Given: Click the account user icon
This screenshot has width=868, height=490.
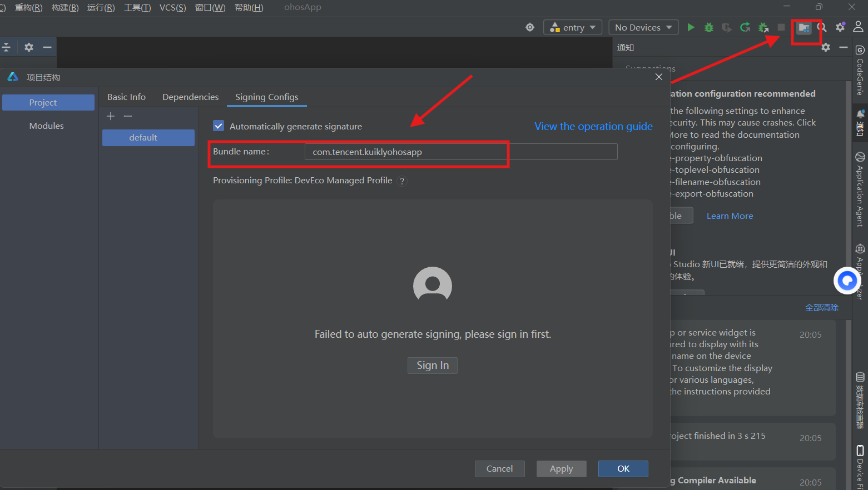Looking at the screenshot, I should [859, 27].
